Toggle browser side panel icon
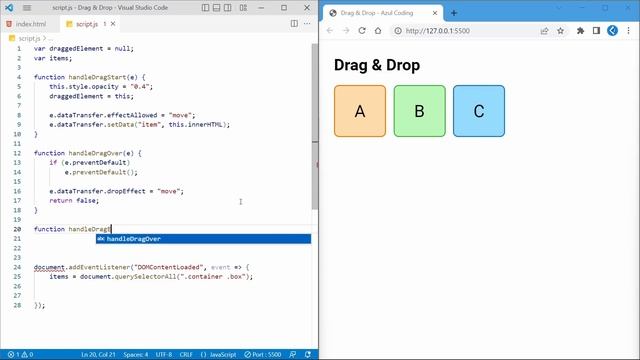Image resolution: width=640 pixels, height=360 pixels. pos(596,31)
